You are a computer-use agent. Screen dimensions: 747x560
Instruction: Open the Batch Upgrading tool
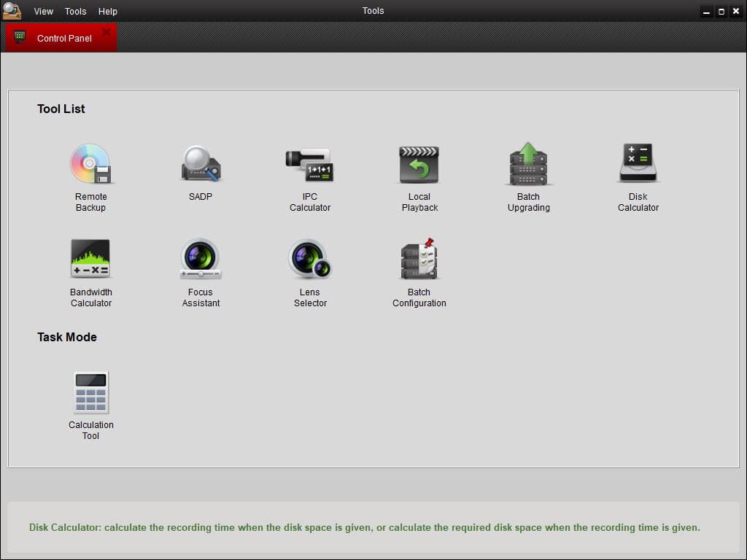(x=528, y=163)
